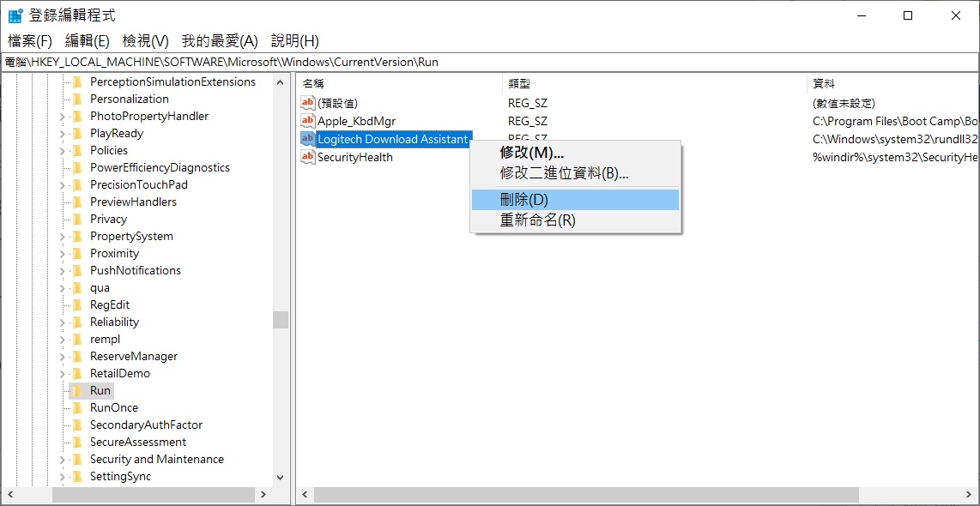This screenshot has width=980, height=506.
Task: Click the qua folder icon
Action: point(77,288)
